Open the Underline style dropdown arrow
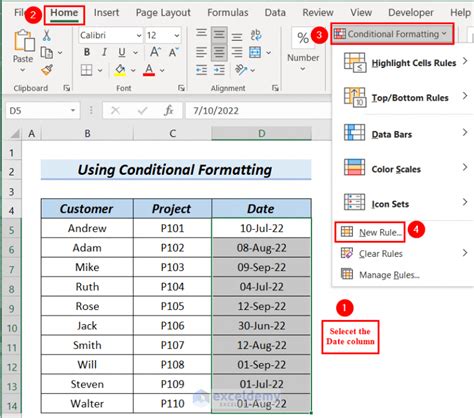Viewport: 474px width, 418px height. [135, 53]
